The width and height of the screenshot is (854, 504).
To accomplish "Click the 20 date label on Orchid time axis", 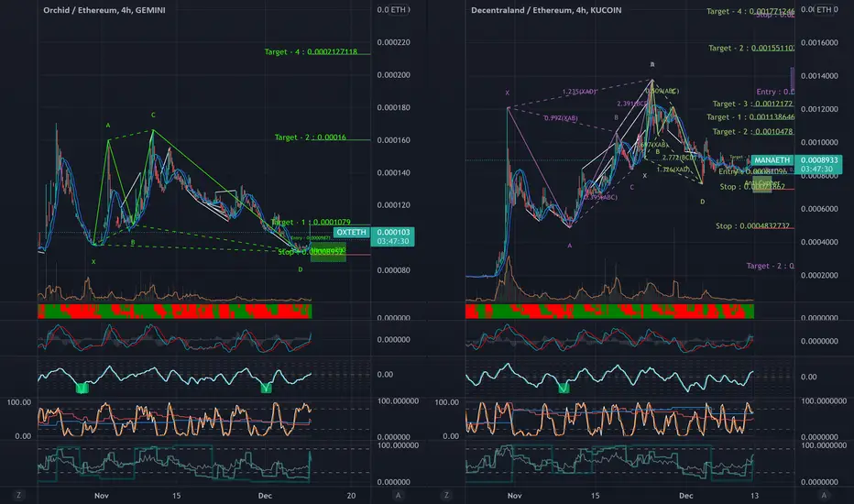I will (351, 495).
